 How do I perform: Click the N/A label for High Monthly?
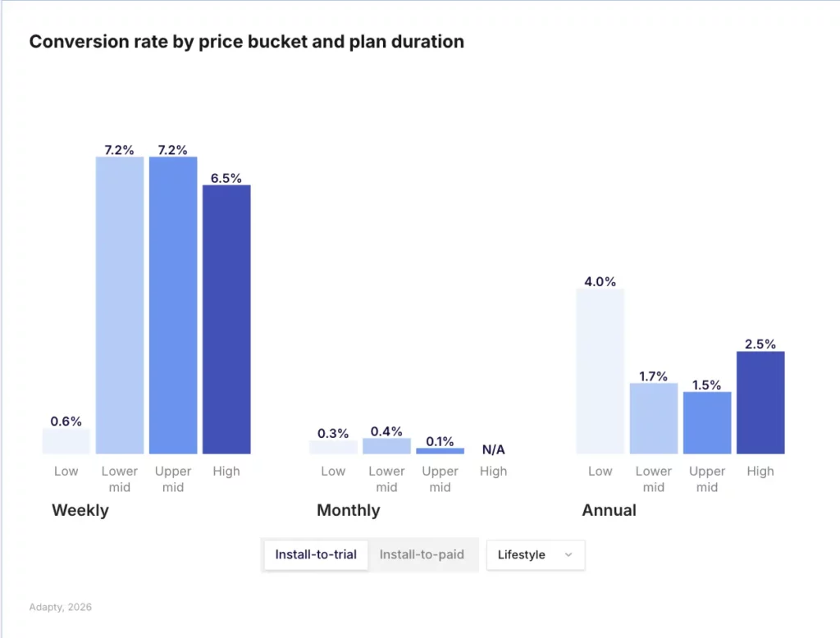(x=493, y=449)
